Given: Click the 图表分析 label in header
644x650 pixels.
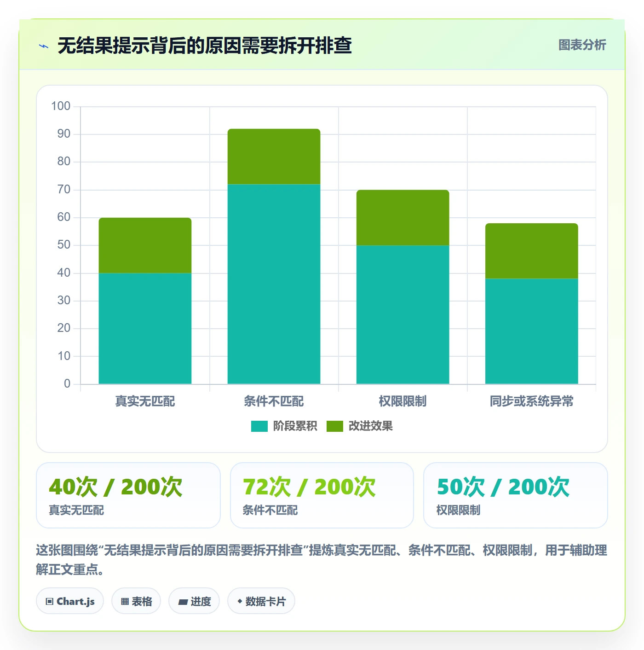Looking at the screenshot, I should point(582,45).
